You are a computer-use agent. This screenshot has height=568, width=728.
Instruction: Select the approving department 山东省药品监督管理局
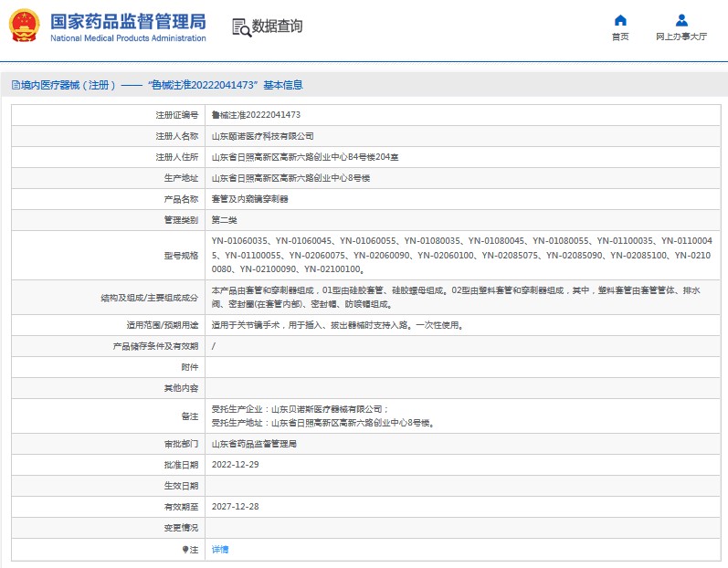tap(254, 444)
